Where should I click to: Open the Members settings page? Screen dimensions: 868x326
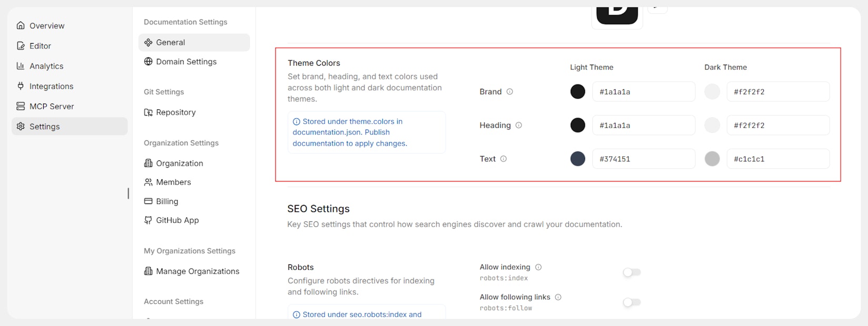pyautogui.click(x=173, y=182)
